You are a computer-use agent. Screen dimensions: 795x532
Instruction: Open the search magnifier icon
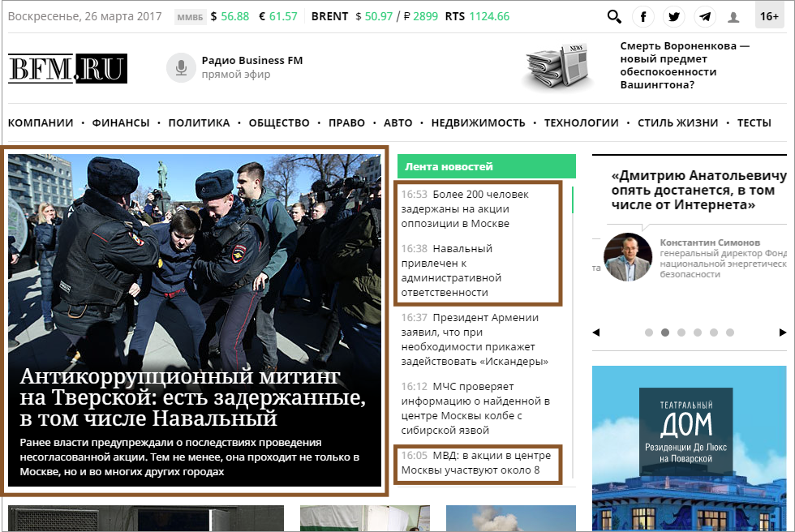pos(614,16)
